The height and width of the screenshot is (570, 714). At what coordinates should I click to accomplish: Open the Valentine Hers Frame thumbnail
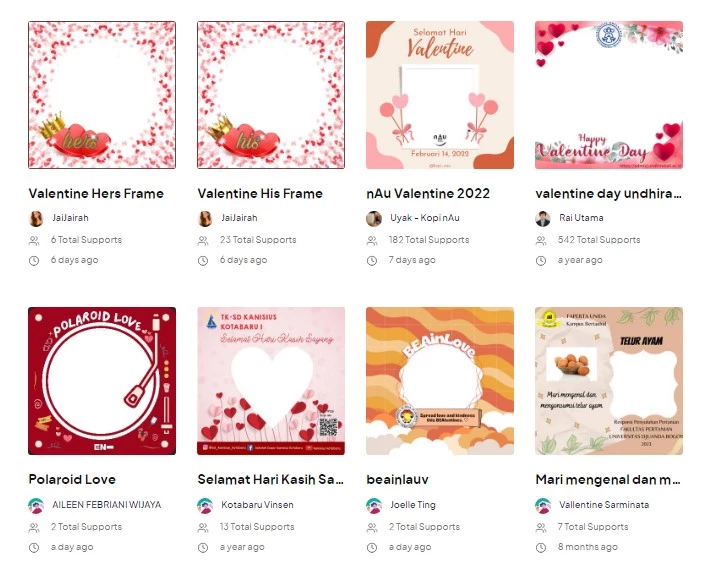point(102,95)
